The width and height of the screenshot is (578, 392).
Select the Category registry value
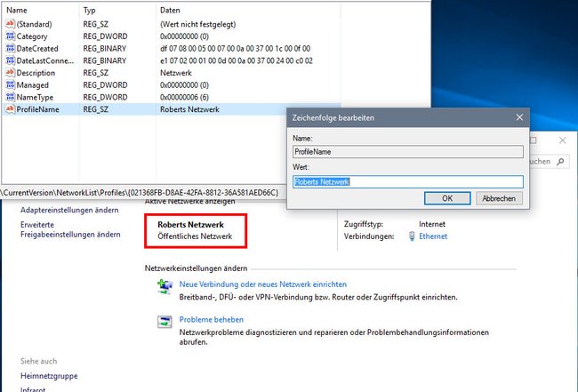pyautogui.click(x=32, y=36)
